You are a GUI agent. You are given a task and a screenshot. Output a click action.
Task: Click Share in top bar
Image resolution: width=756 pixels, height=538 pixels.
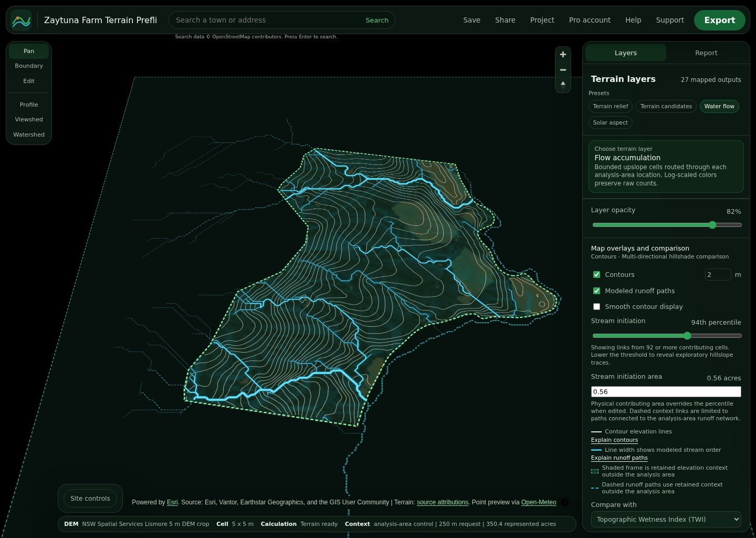505,20
